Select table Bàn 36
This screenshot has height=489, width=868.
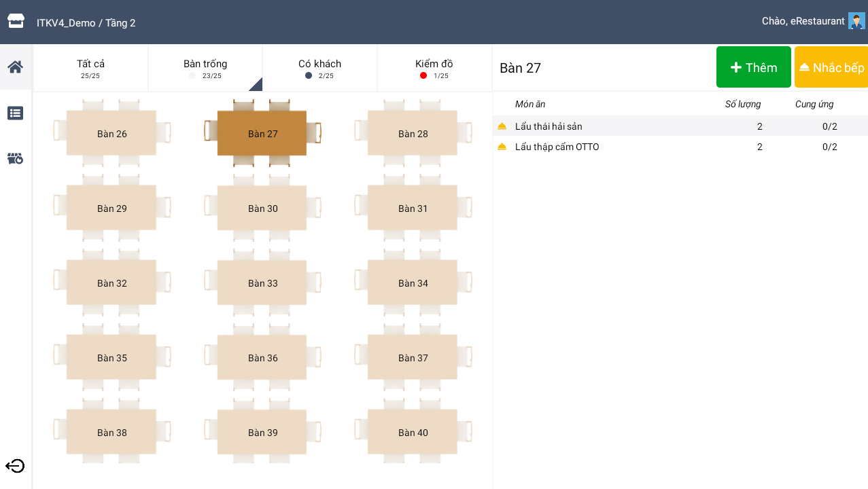pyautogui.click(x=262, y=358)
